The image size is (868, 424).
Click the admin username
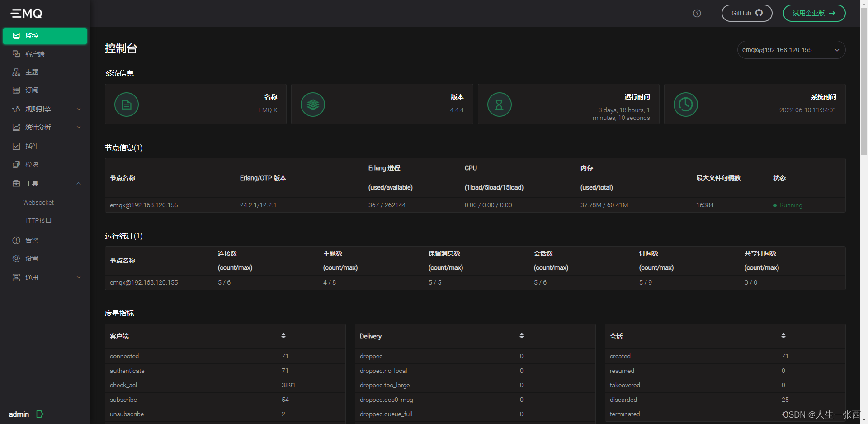(19, 414)
